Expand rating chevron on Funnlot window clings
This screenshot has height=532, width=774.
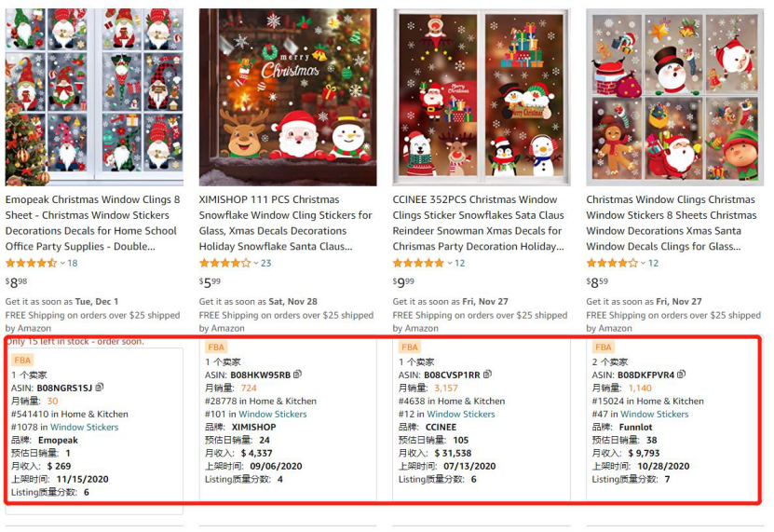click(x=644, y=264)
